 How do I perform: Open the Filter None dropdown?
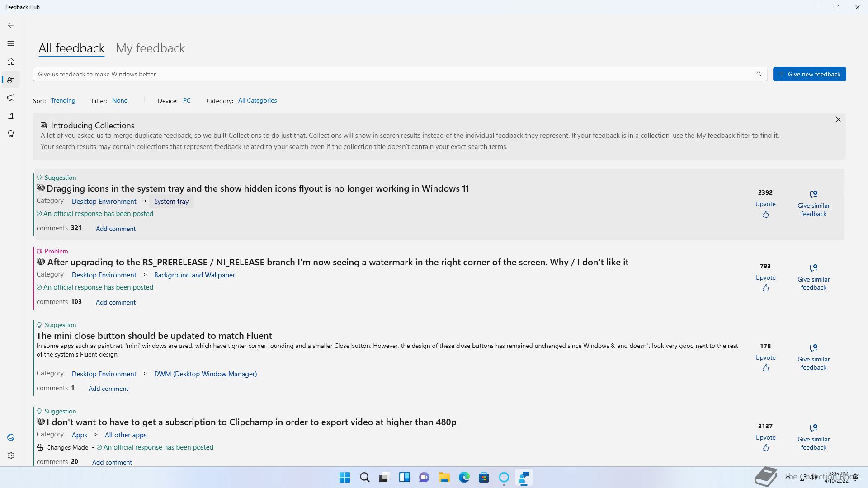coord(120,100)
